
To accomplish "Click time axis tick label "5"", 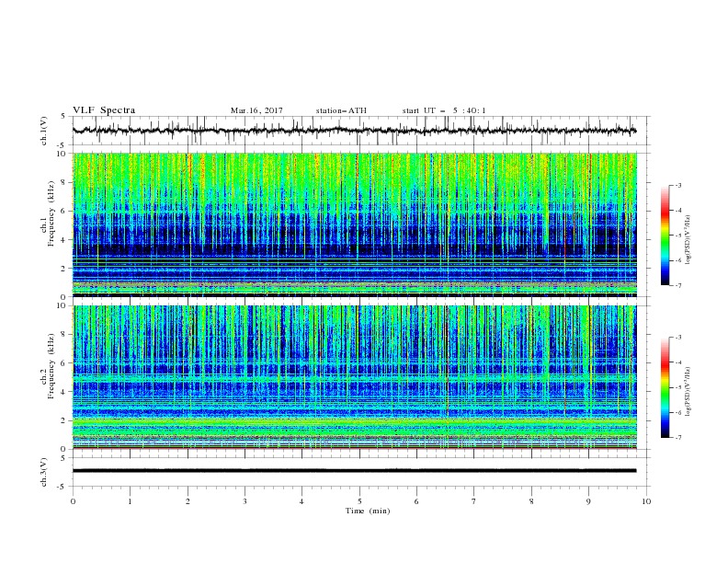I will click(x=359, y=501).
